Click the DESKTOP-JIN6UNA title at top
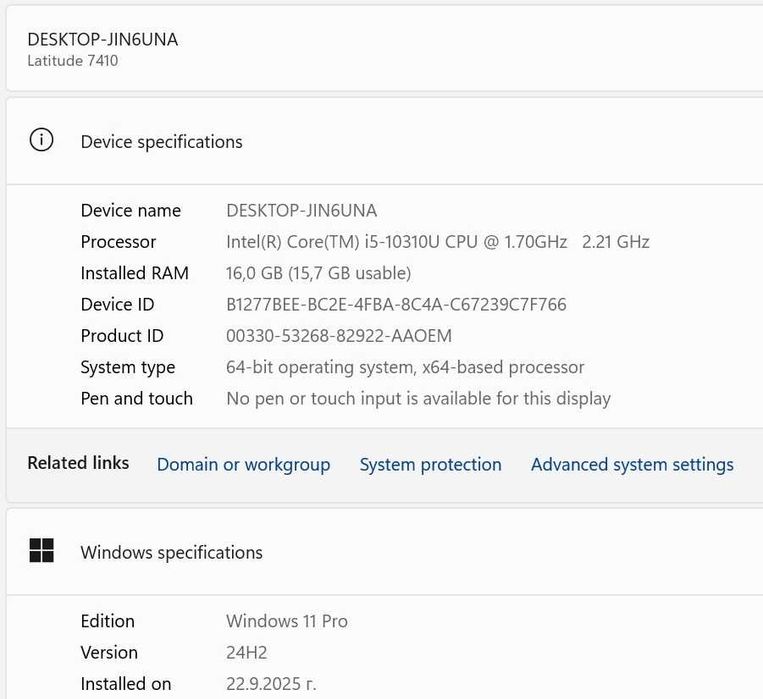This screenshot has width=763, height=699. pos(102,39)
